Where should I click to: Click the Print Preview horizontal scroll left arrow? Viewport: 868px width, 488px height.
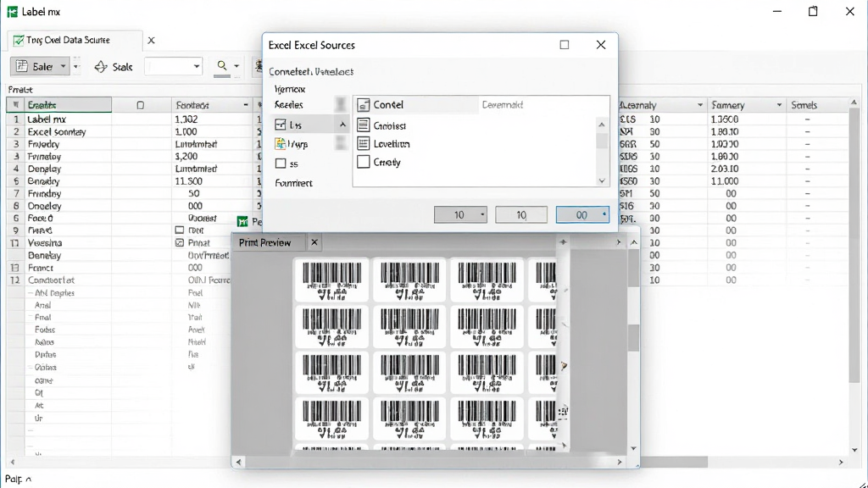pyautogui.click(x=238, y=462)
